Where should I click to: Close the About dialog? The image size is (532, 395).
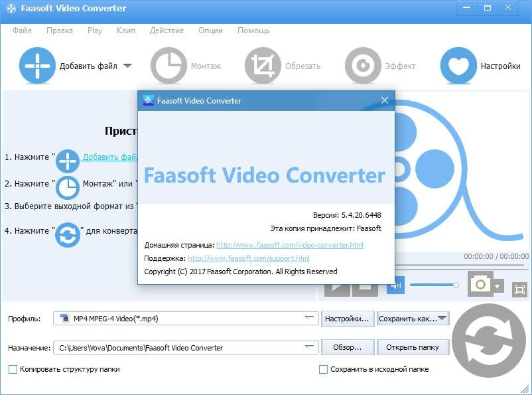coord(385,100)
